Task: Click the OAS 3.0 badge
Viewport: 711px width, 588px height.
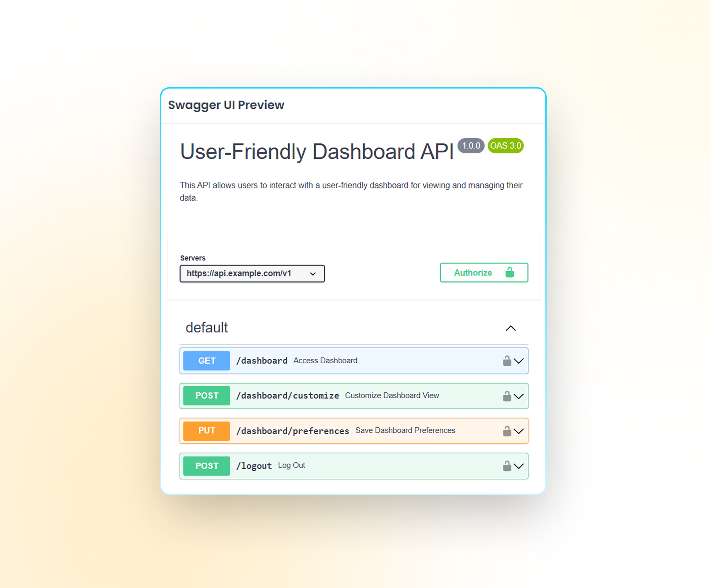Action: point(505,146)
